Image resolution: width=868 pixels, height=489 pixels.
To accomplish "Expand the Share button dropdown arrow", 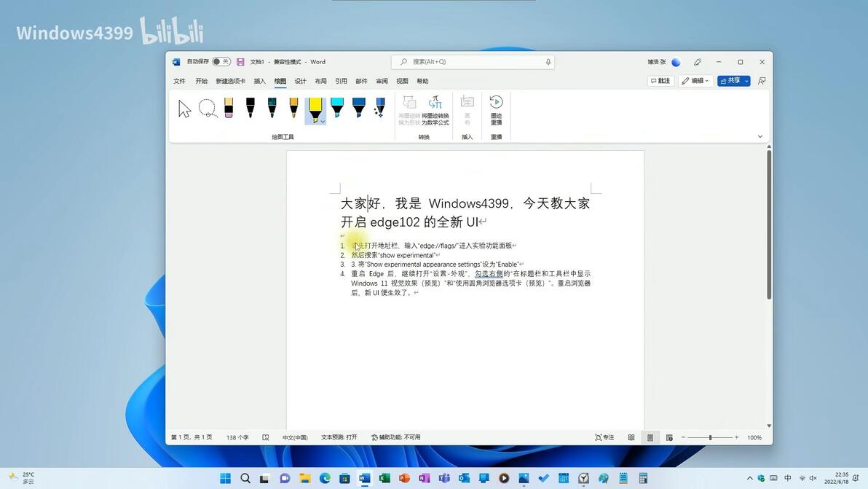I will [747, 81].
